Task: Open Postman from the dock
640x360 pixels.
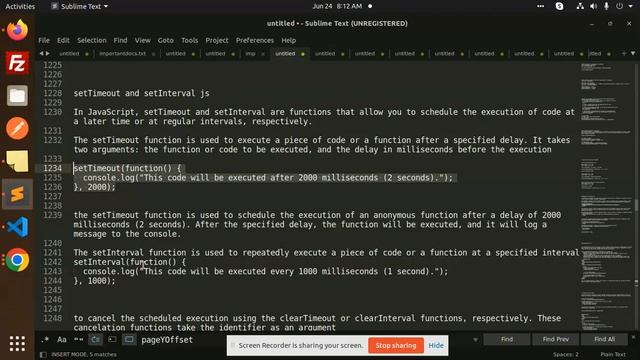Action: coord(17,129)
